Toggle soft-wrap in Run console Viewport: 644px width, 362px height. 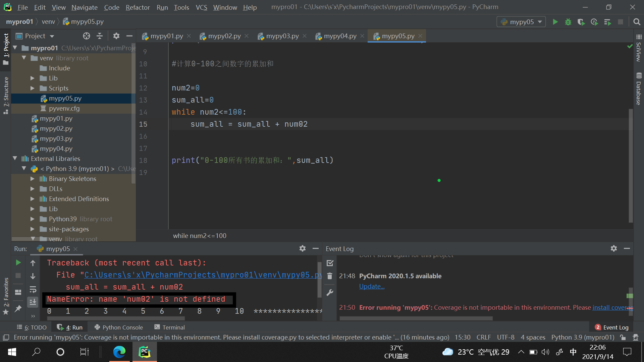(33, 289)
